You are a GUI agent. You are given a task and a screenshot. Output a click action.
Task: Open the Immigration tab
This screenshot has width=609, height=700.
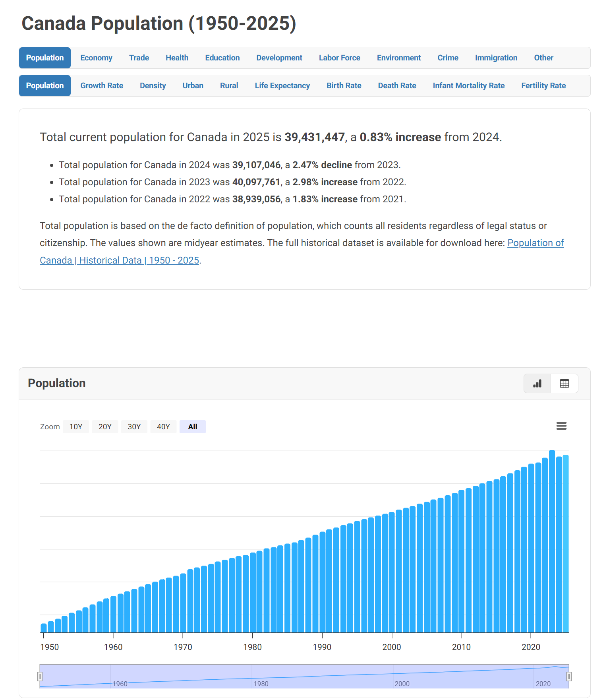point(496,58)
